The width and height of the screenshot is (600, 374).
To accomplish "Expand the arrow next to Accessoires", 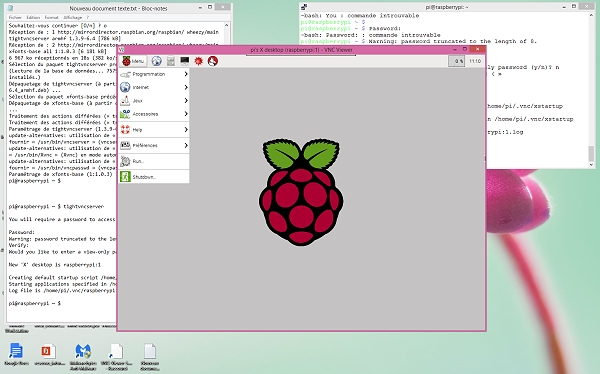I will [186, 114].
